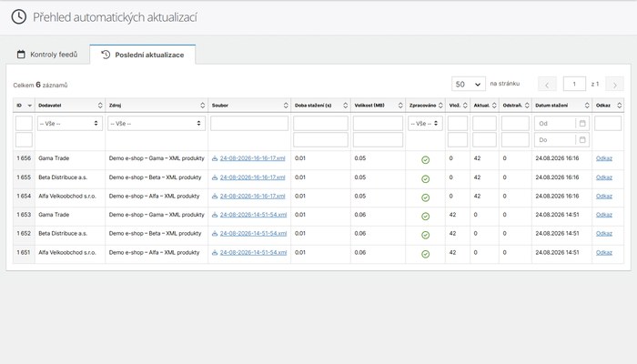Click processed checkmark icon in row 1653
The image size is (637, 364).
point(425,217)
